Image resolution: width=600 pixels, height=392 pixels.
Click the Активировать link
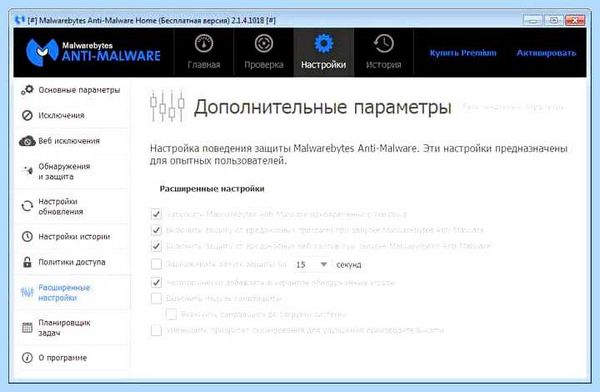click(546, 53)
